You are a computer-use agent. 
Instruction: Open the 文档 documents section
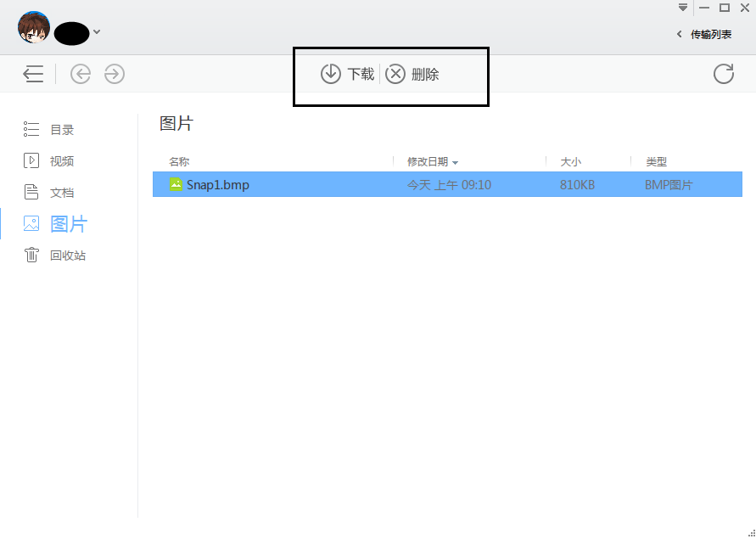pos(48,192)
